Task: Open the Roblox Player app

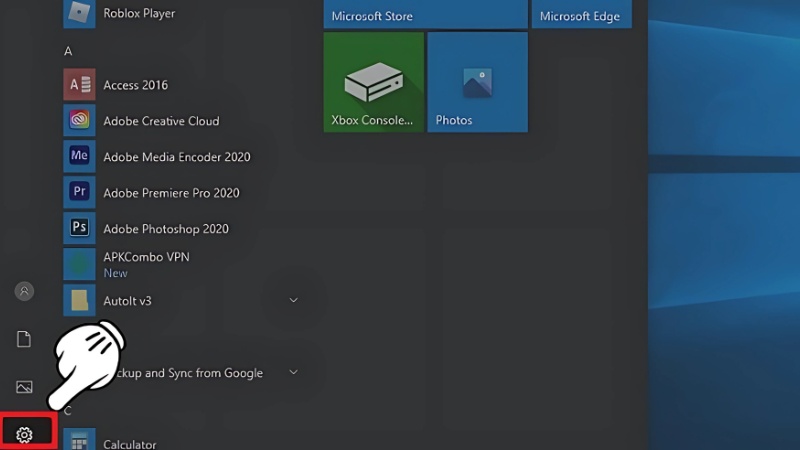Action: (138, 14)
